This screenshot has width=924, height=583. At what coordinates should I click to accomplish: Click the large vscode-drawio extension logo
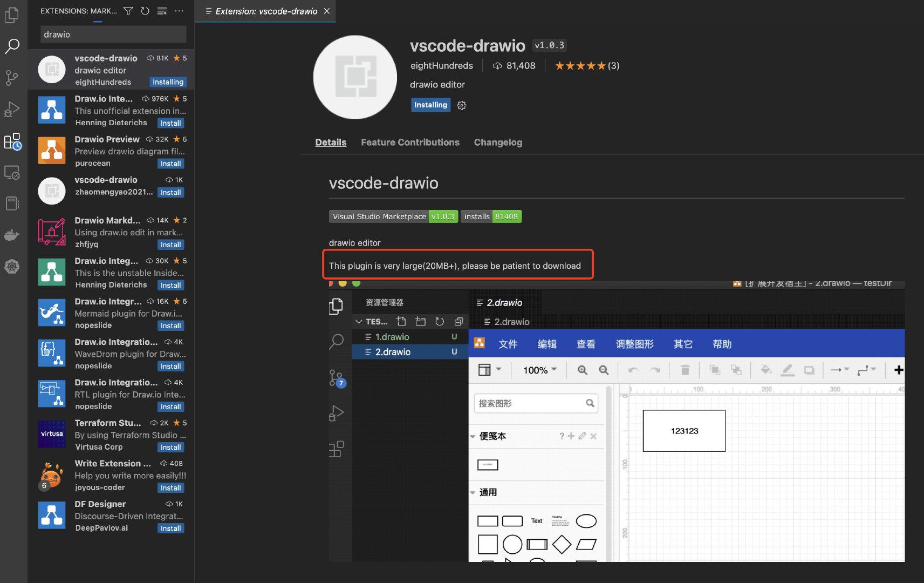click(355, 77)
